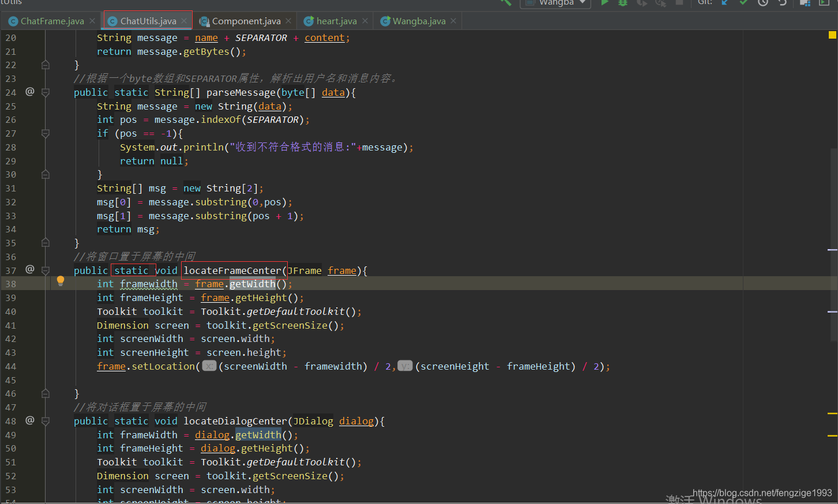This screenshot has width=838, height=504.
Task: Click the Git commit green checkmark
Action: 744,2
